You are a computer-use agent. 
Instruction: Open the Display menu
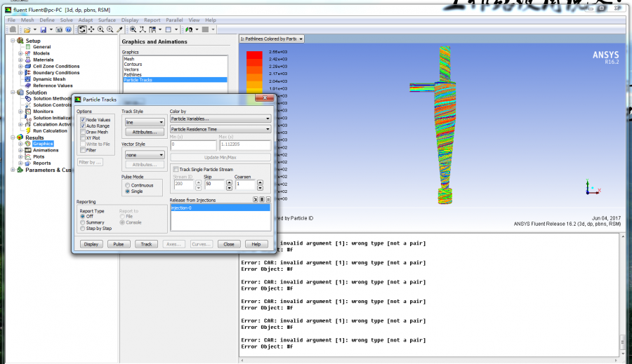coord(129,20)
